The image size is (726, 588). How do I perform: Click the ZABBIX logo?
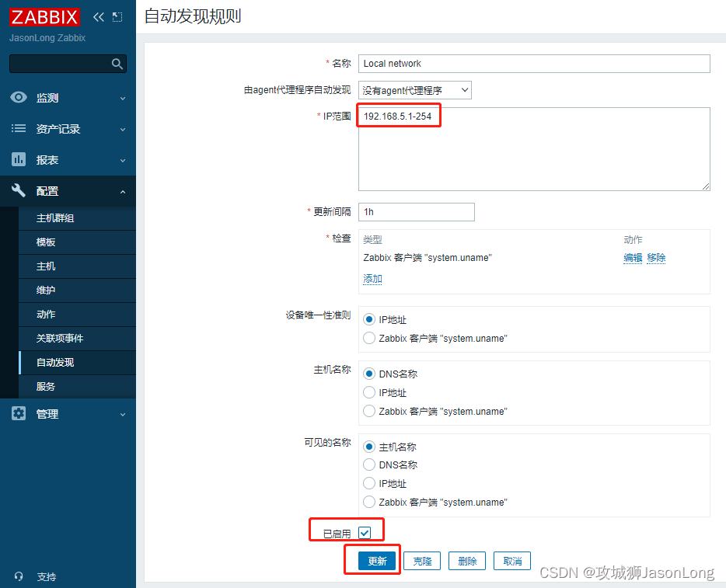(44, 16)
